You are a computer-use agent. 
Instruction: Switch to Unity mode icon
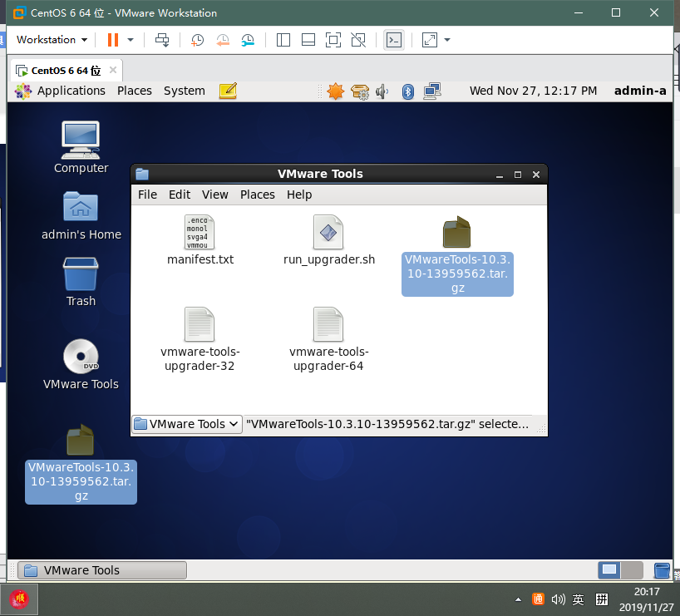[x=358, y=40]
